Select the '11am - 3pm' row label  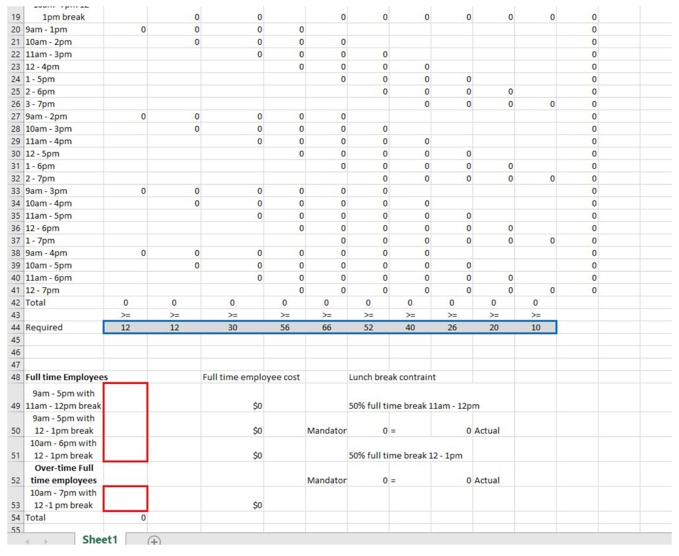[48, 55]
